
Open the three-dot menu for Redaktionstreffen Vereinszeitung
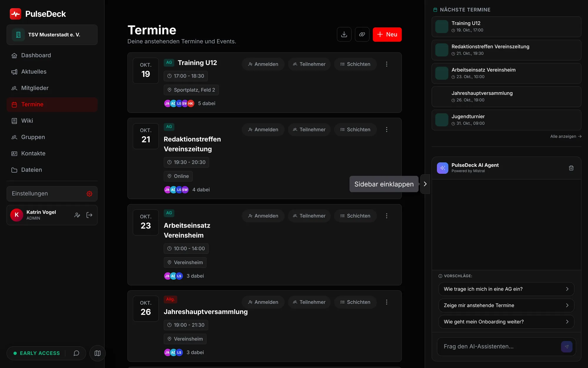[387, 130]
